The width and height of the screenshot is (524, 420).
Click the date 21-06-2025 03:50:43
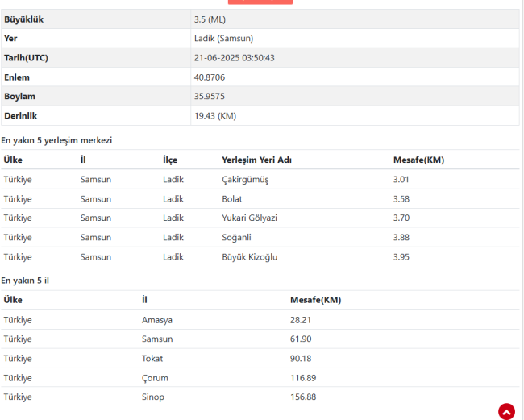tap(235, 57)
